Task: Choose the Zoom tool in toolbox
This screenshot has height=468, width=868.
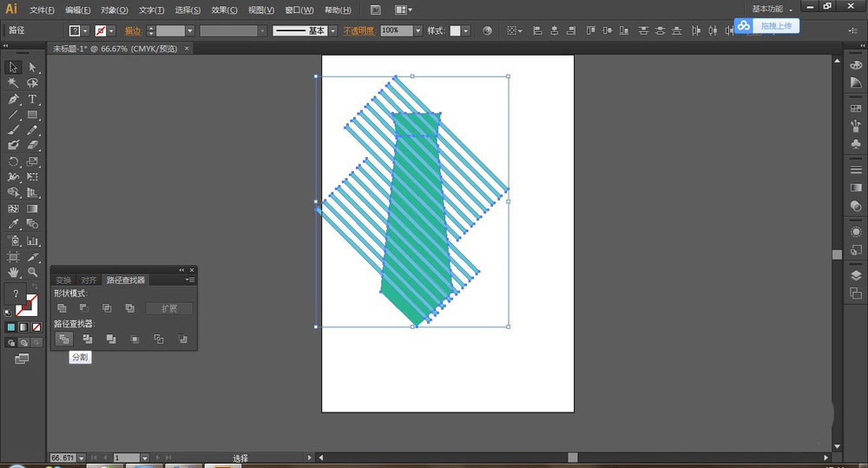Action: tap(32, 272)
